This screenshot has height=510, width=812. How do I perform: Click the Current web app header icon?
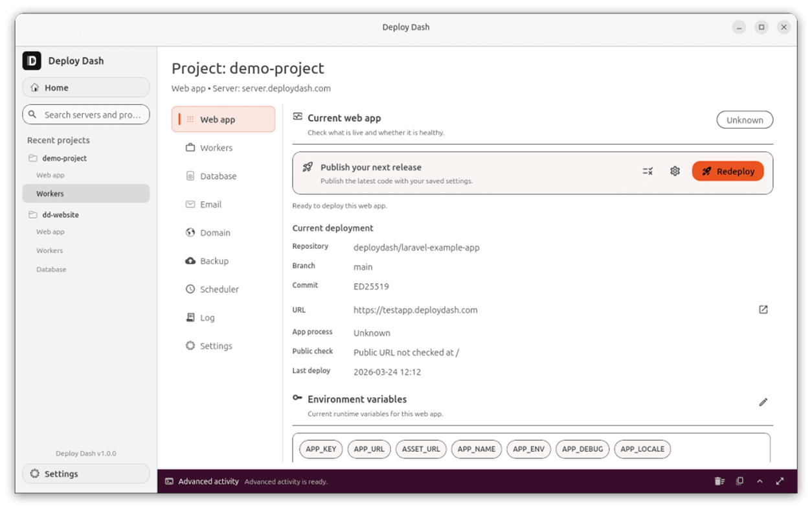[297, 117]
